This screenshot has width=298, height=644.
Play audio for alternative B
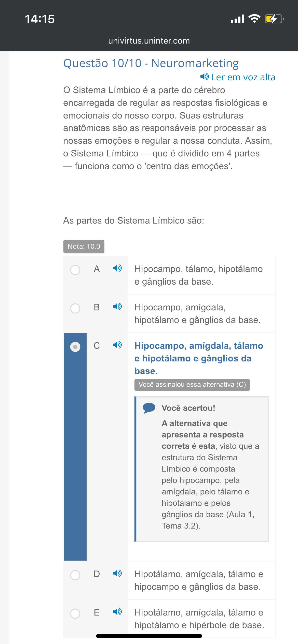tap(117, 306)
